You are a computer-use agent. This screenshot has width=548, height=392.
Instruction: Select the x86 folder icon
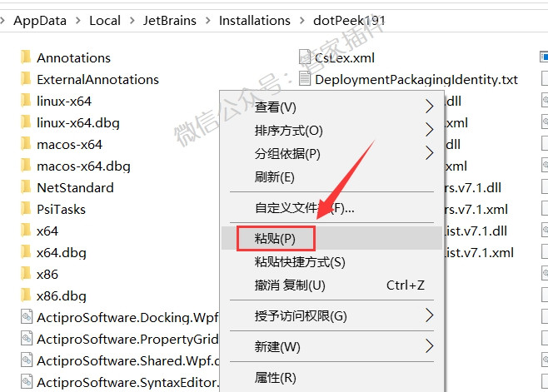pos(26,275)
